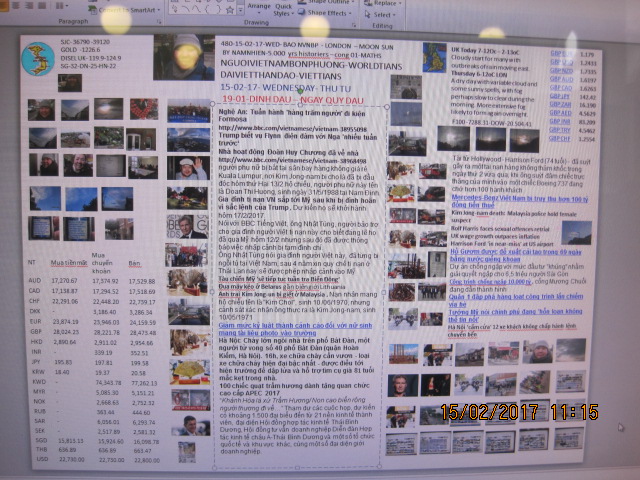Viewport: 640px width, 480px height.
Task: Click red line '19-01-DINH DAU – NGAY QUY DAU'
Action: click(293, 99)
